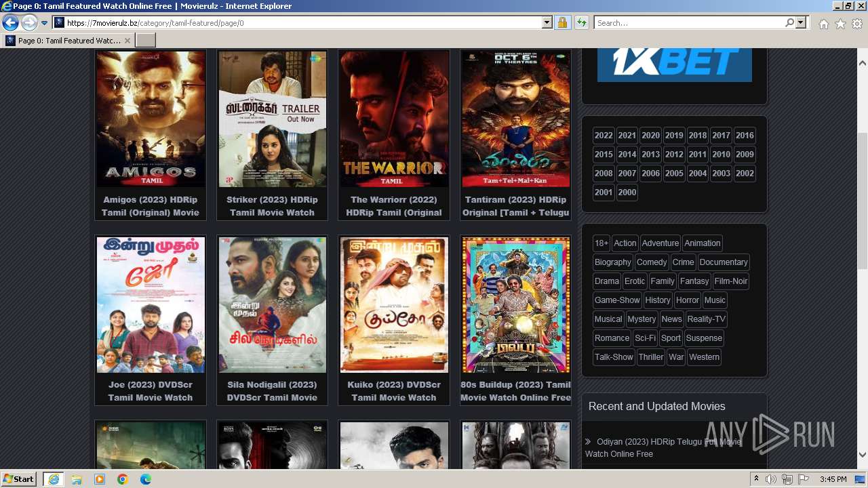Select the Thriller genre tag

pos(651,357)
